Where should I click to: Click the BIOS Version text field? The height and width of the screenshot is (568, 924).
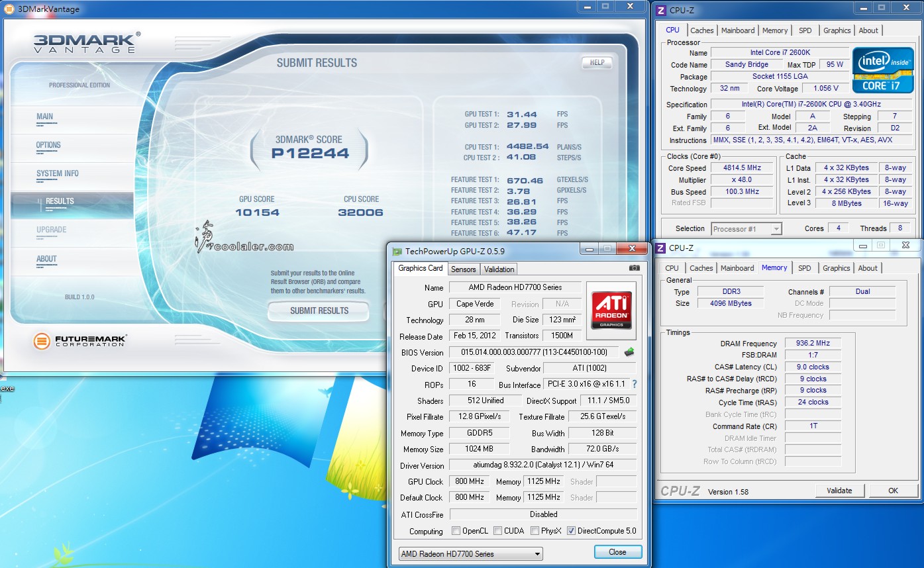[x=533, y=352]
